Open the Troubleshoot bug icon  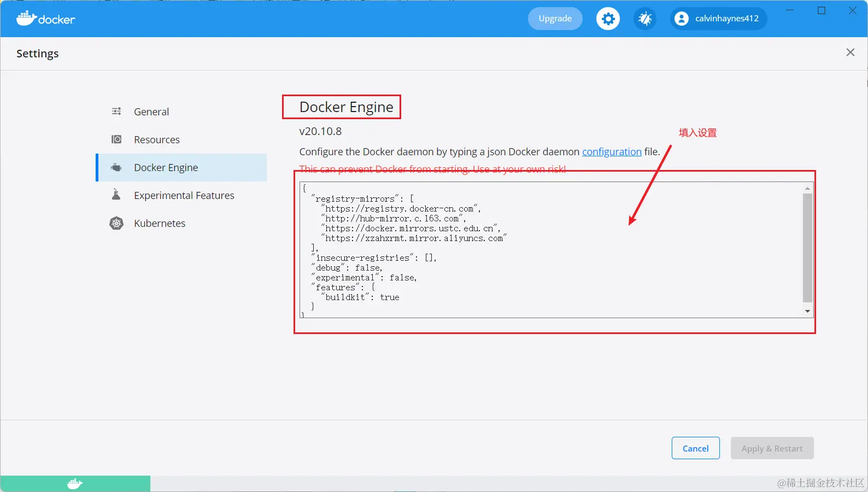(x=645, y=19)
